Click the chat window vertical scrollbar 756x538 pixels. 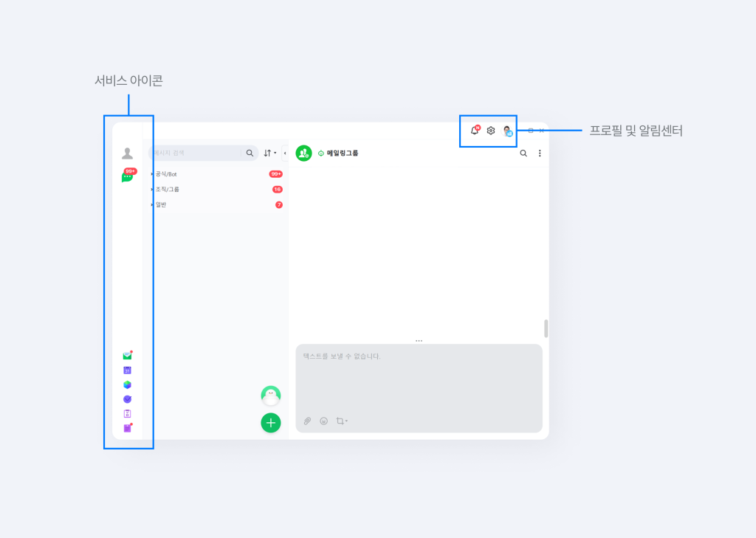(x=546, y=328)
